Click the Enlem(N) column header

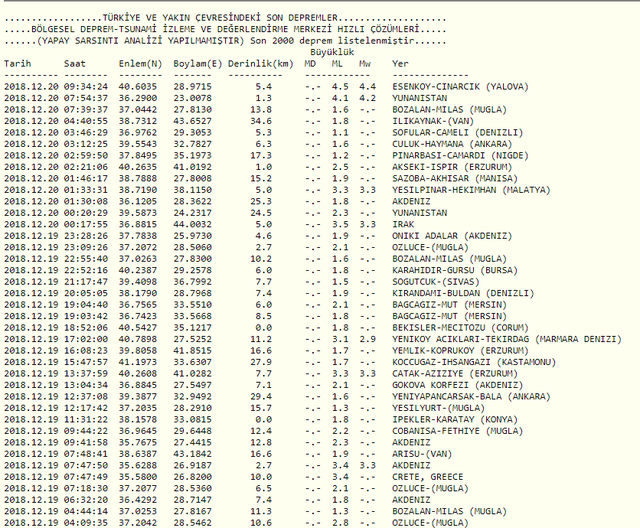pos(140,63)
